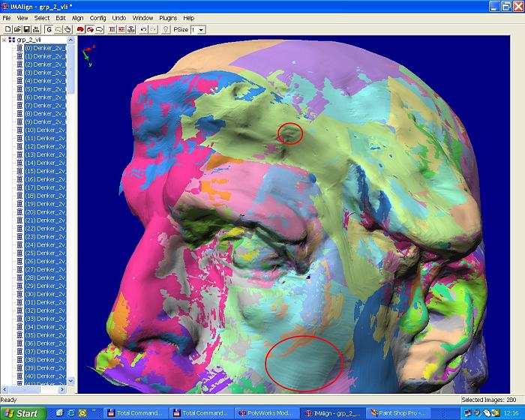The height and width of the screenshot is (420, 525).
Task: Toggle the light bulb icon
Action: point(166,29)
